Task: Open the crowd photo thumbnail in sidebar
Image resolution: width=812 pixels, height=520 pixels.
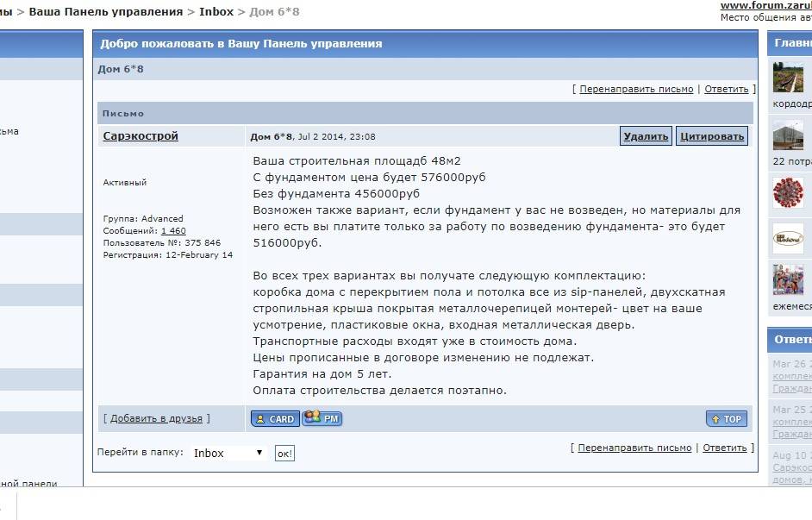Action: [787, 281]
